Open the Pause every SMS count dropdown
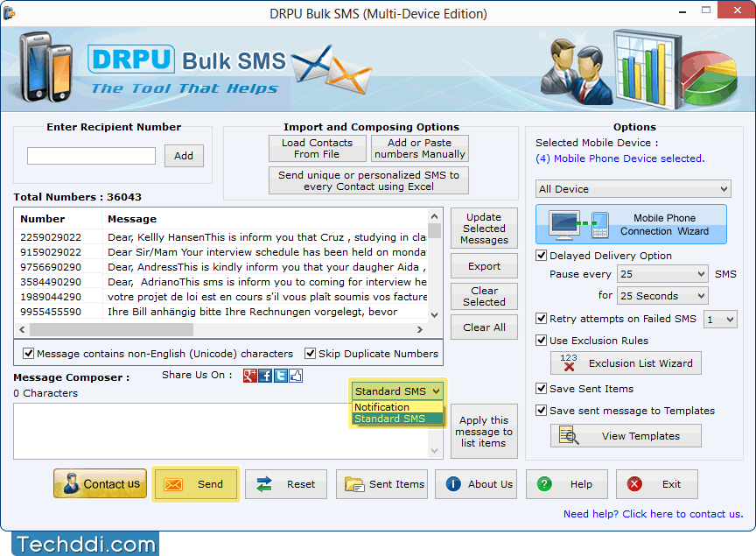Image resolution: width=756 pixels, height=556 pixels. [662, 274]
